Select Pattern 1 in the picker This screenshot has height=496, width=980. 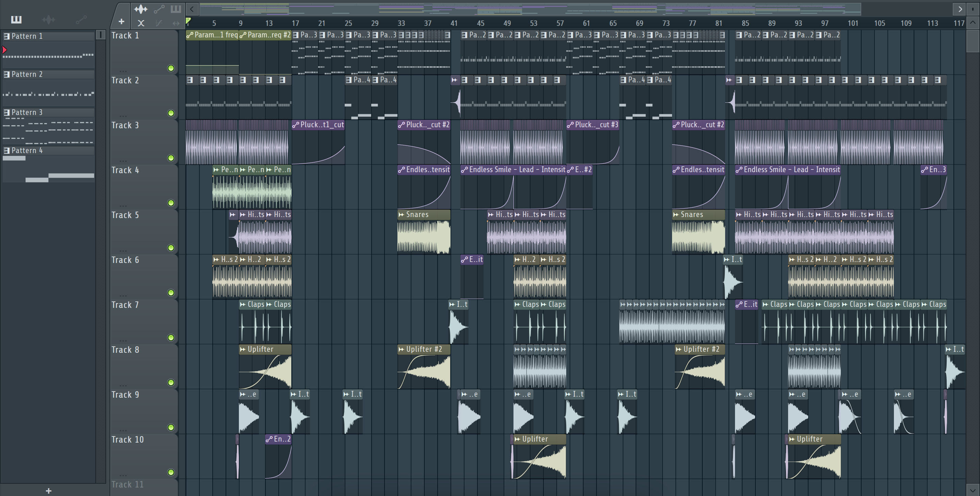tap(48, 36)
